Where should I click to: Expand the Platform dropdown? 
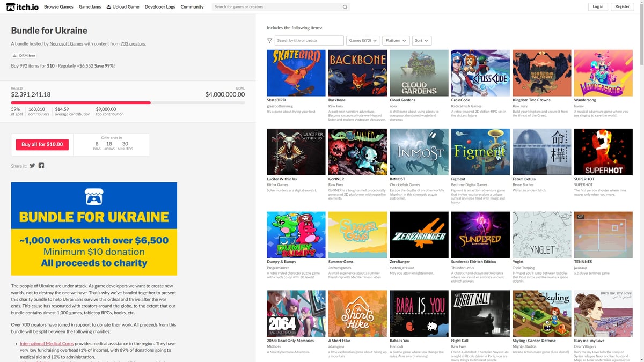tap(396, 41)
